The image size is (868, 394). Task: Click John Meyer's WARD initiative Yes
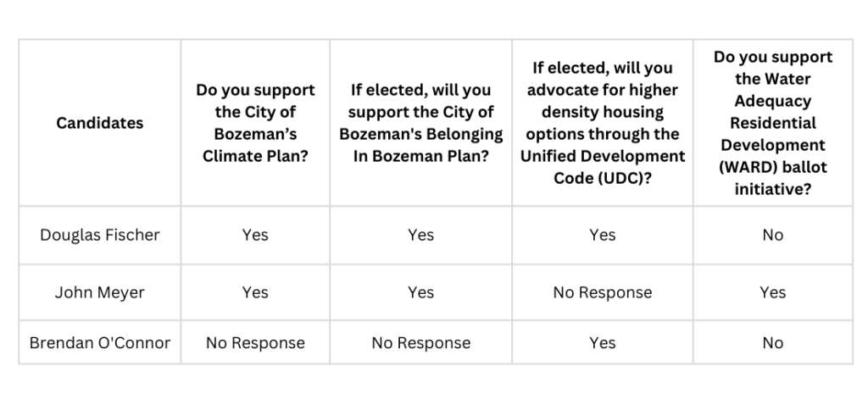point(772,292)
